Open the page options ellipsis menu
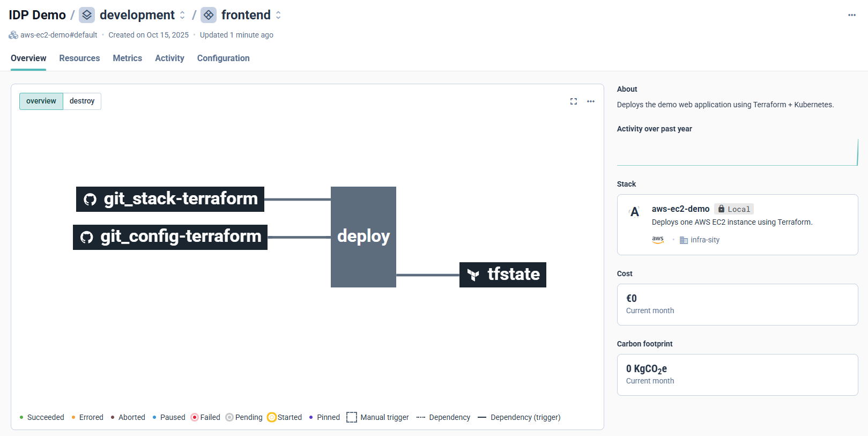The width and height of the screenshot is (868, 436). click(x=851, y=15)
